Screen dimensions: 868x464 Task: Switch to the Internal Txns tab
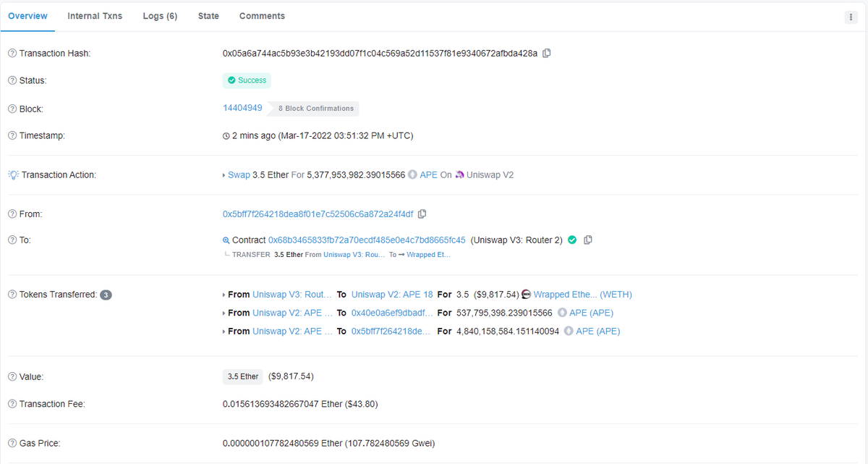coord(95,16)
